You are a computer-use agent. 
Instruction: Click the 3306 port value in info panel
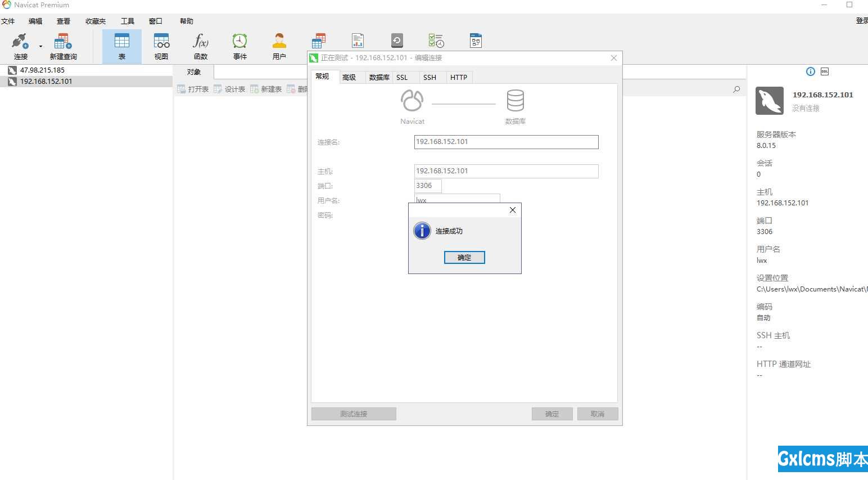[x=765, y=232]
